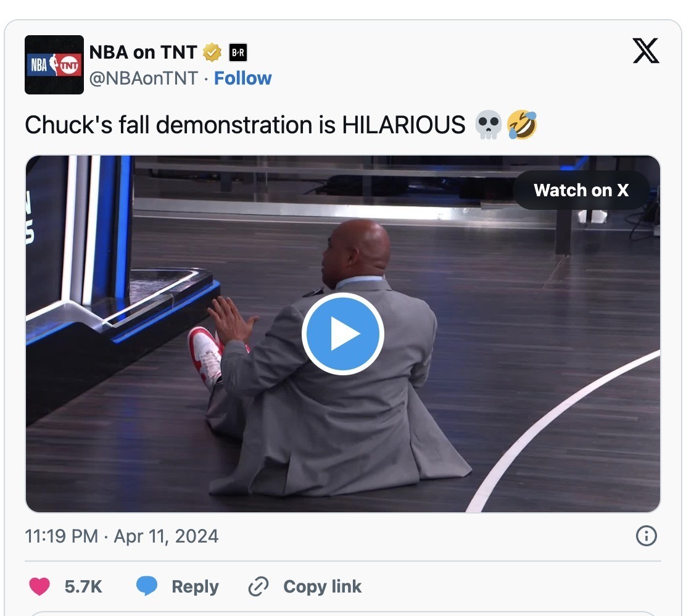Viewport: 686px width, 616px height.
Task: Click the chain link copy icon
Action: pos(258,586)
